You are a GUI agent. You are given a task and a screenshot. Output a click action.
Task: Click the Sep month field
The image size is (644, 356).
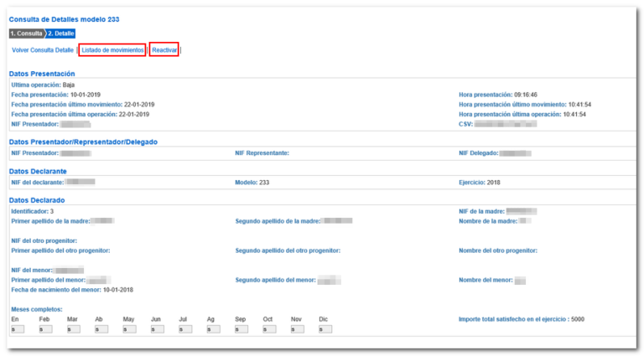[x=241, y=329]
